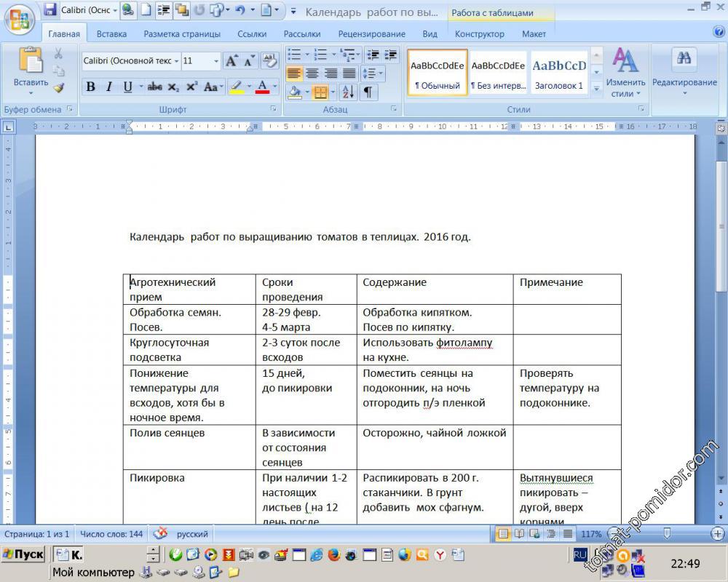Zoom in with the plus button
Screen dimensions: 728x582
[x=718, y=534]
